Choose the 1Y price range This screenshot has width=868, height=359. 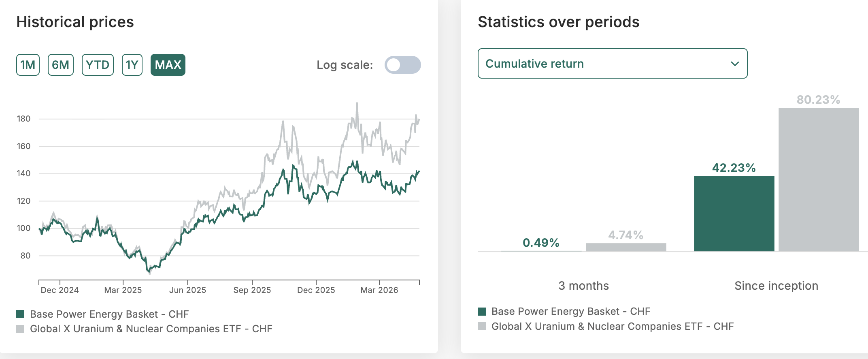click(x=132, y=65)
